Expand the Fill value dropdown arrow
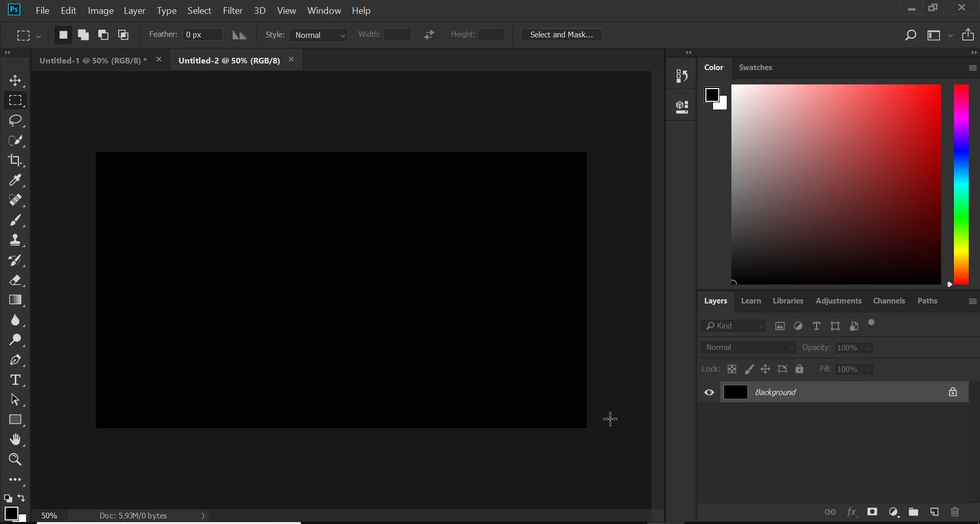This screenshot has height=524, width=980. click(x=870, y=370)
